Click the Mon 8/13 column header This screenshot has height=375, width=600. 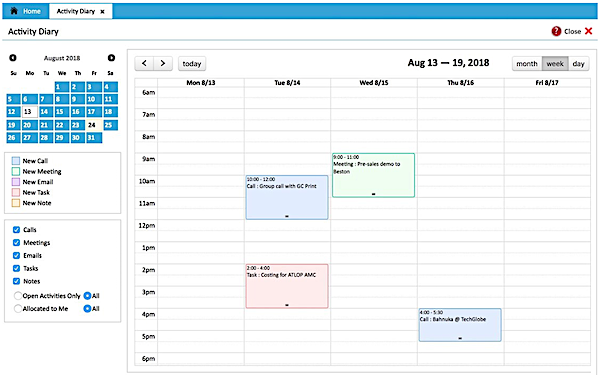[x=201, y=83]
